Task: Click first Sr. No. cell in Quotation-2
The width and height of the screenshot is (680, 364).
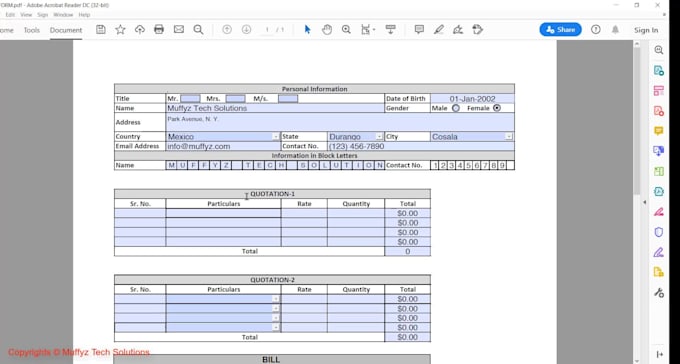Action: 140,299
